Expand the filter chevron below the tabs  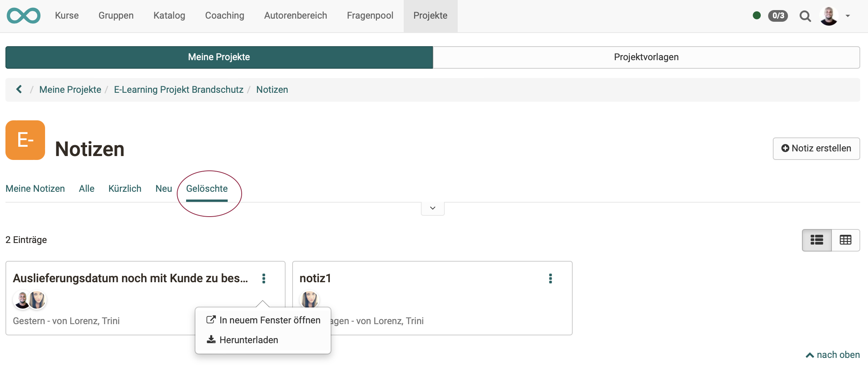432,208
